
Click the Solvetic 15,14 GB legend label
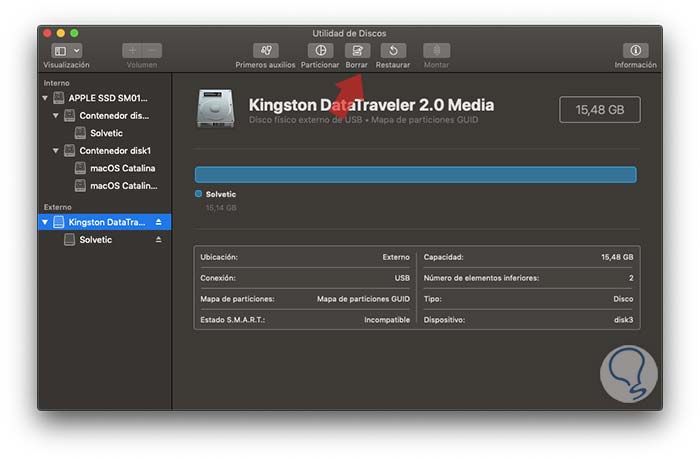coord(221,201)
